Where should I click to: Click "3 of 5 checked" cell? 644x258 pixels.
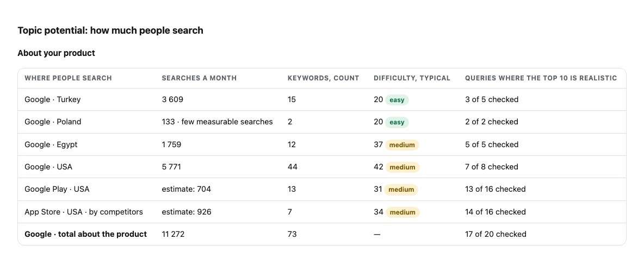[x=492, y=99]
